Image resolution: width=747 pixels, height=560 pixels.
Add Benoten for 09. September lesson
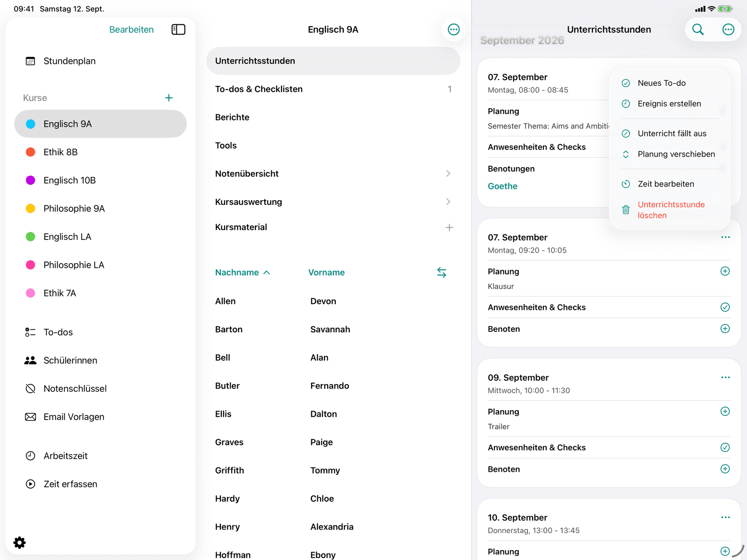tap(725, 469)
